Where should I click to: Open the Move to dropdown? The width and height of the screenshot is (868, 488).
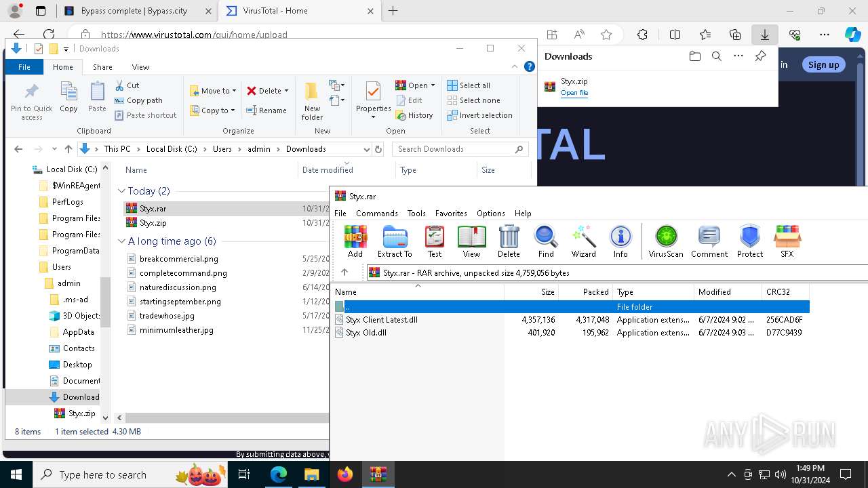pyautogui.click(x=213, y=91)
